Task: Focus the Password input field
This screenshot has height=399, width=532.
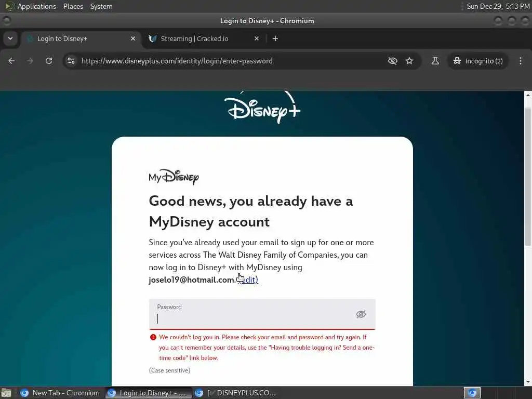Action: tap(262, 314)
